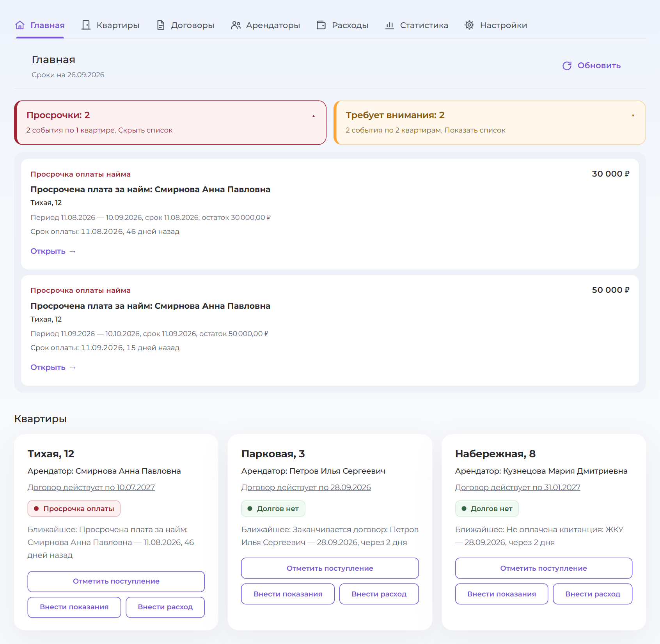
Task: Open contract valid until 31.01.2027
Action: pos(518,488)
